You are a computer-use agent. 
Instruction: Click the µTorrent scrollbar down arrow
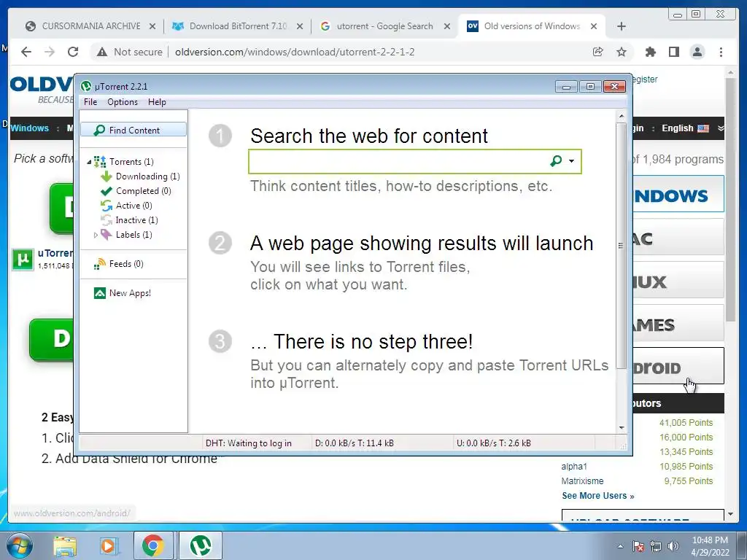pos(621,427)
